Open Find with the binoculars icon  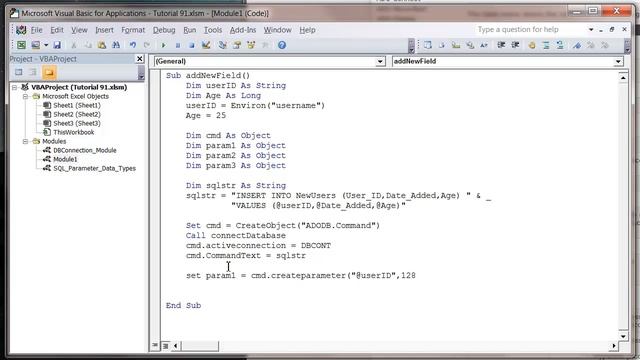tap(116, 45)
